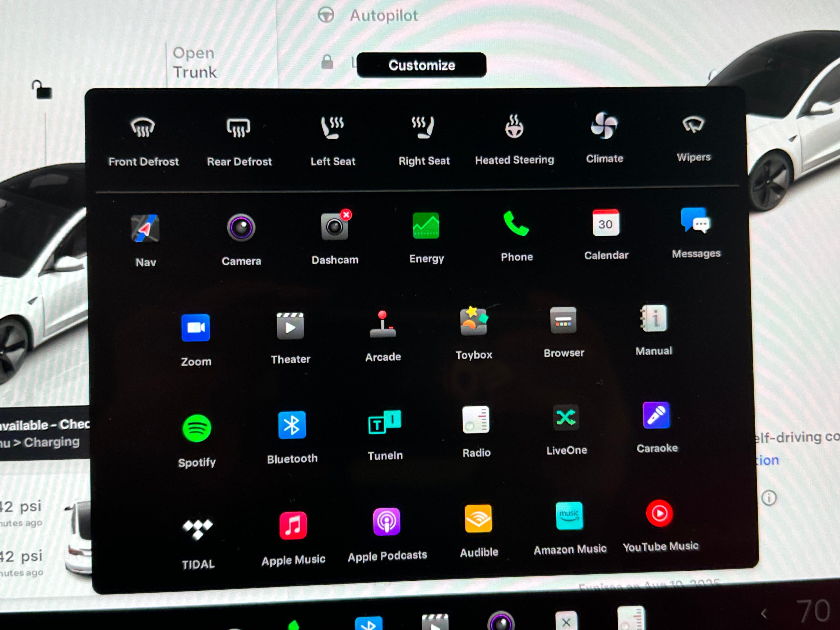This screenshot has width=840, height=630.
Task: Launch Arcade joystick app
Action: [x=383, y=336]
